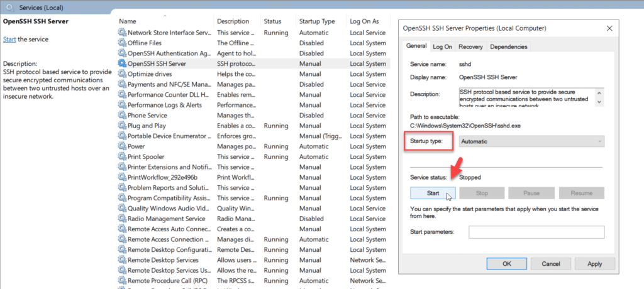Click the Stopped service status text
Viewport: 644px width, 289px height.
coord(470,177)
